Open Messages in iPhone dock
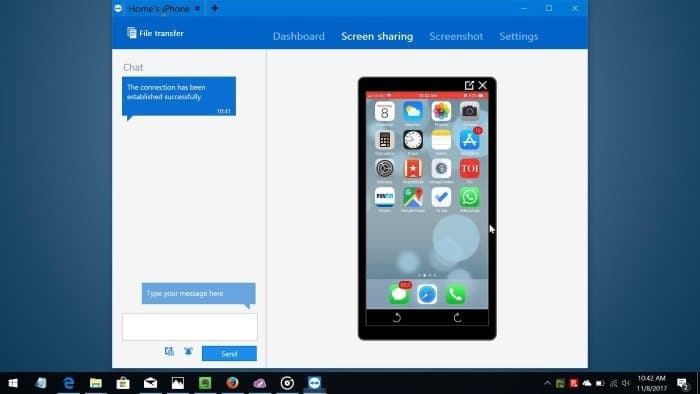 tap(399, 294)
